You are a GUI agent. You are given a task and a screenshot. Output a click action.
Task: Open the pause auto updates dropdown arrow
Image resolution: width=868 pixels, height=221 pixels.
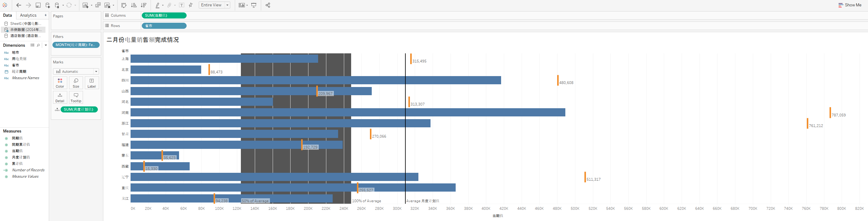(x=63, y=5)
